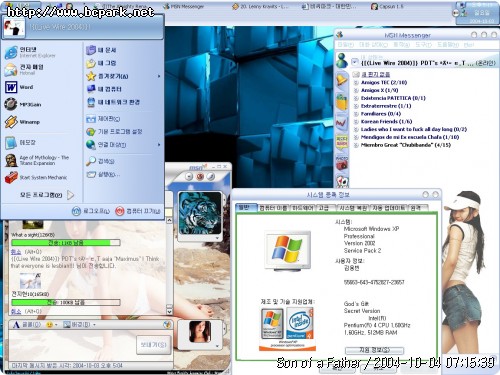Open the bell alerts tab in MSN sidebar
Screen dimensions: 500x375
[342, 80]
